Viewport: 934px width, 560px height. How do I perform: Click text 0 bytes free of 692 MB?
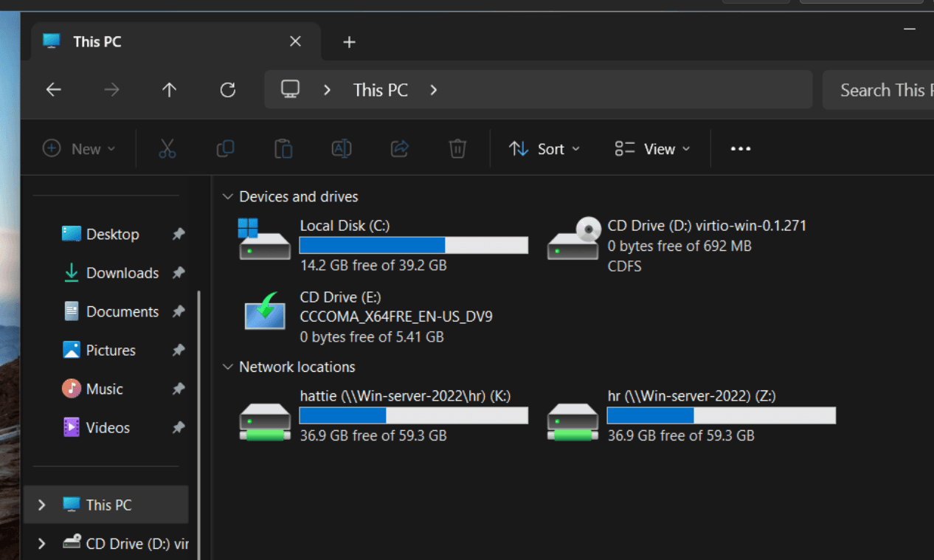[x=679, y=246]
